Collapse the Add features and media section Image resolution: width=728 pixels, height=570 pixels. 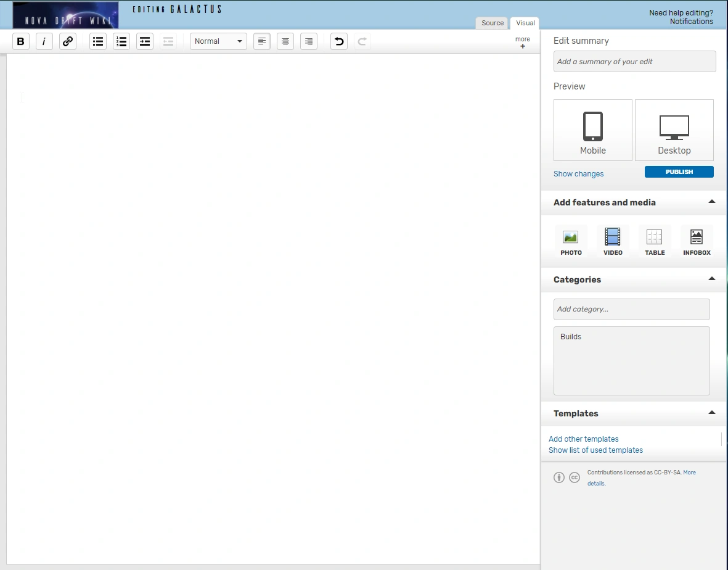pyautogui.click(x=712, y=202)
